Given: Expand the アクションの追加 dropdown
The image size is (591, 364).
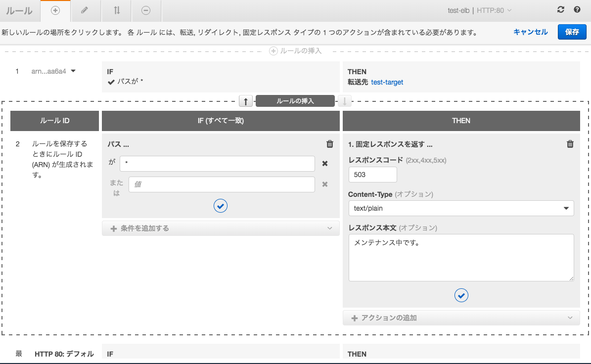Looking at the screenshot, I should pyautogui.click(x=461, y=318).
